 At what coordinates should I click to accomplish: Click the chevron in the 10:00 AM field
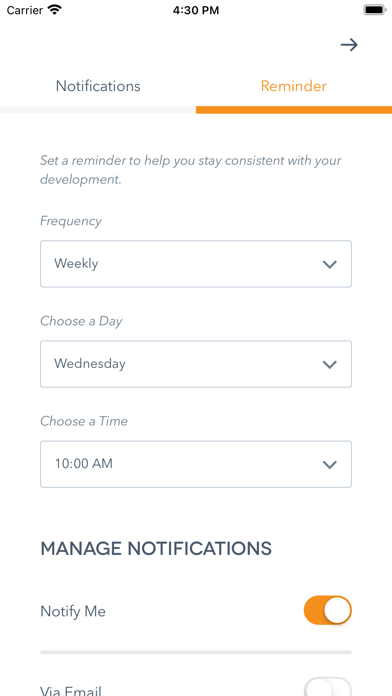(x=329, y=465)
